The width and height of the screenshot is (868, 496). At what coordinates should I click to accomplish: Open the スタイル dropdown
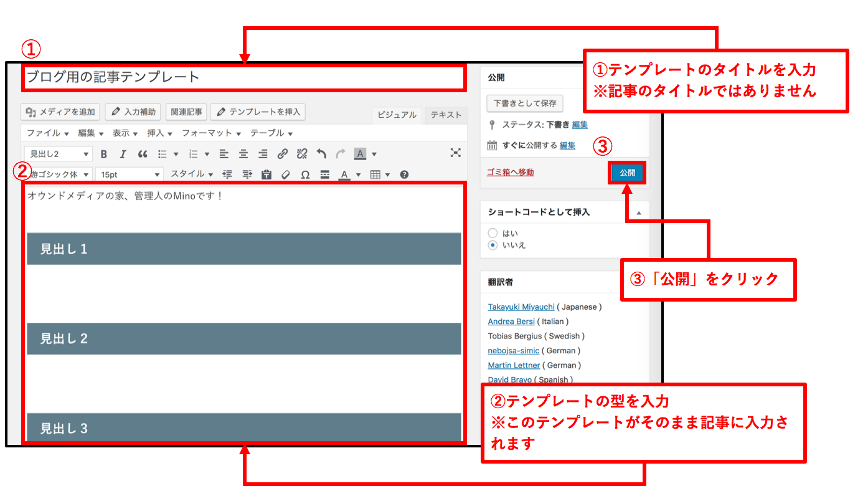point(192,174)
